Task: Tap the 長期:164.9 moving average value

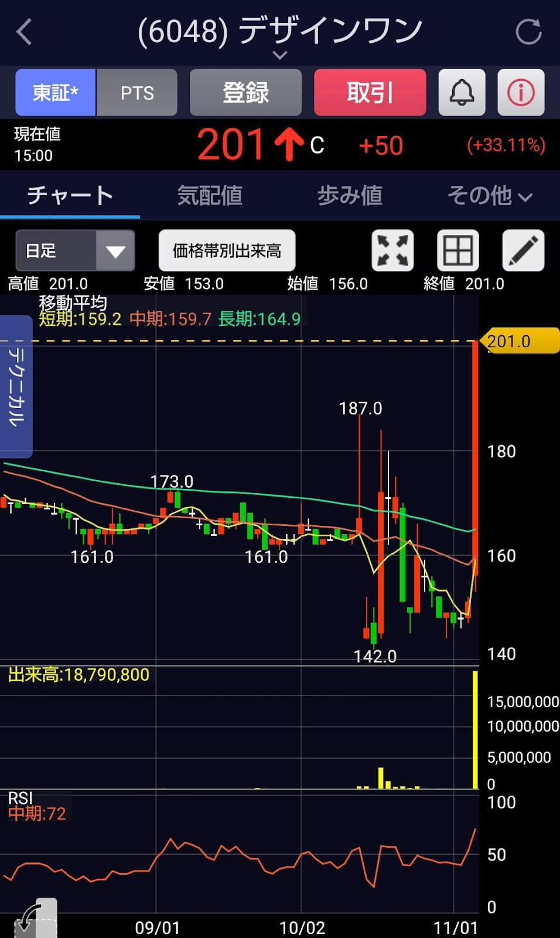Action: [259, 319]
